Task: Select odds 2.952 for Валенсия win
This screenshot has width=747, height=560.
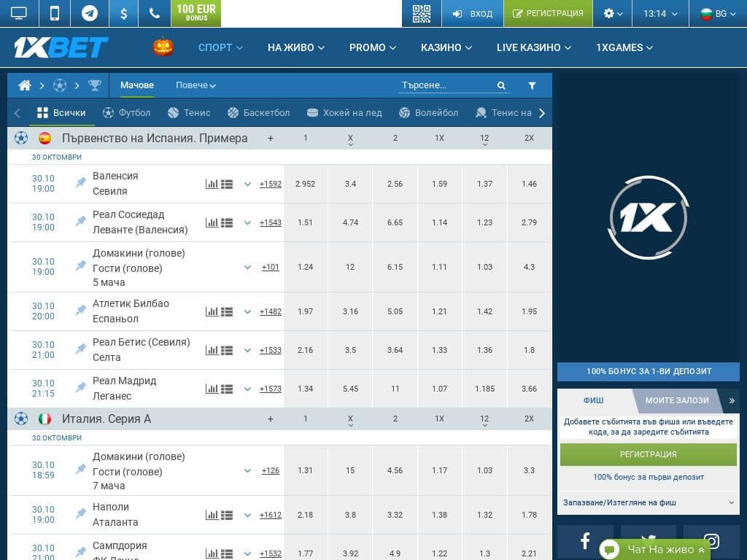Action: pos(306,184)
